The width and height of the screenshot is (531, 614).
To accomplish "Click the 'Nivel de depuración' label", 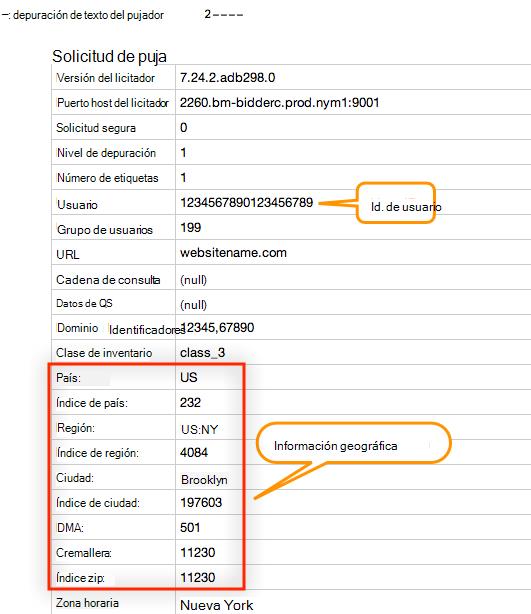I will pyautogui.click(x=106, y=153).
